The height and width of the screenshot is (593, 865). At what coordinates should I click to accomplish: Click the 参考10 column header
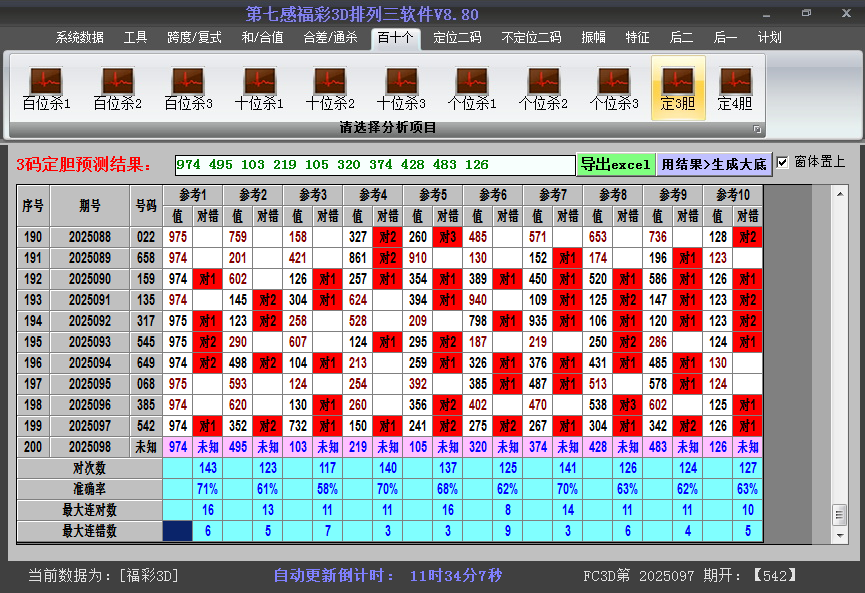pos(733,195)
